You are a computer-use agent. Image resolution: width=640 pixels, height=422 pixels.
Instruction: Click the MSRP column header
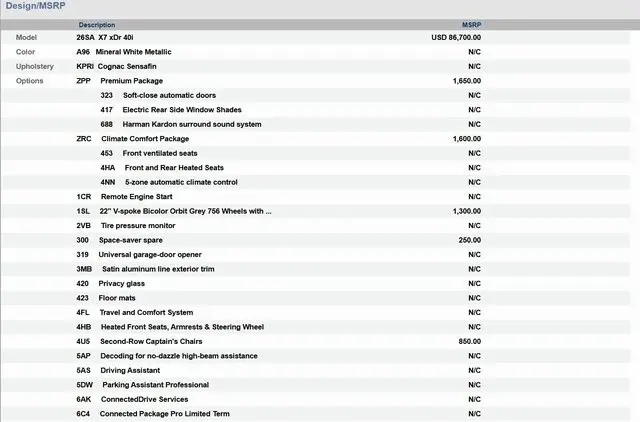click(471, 24)
